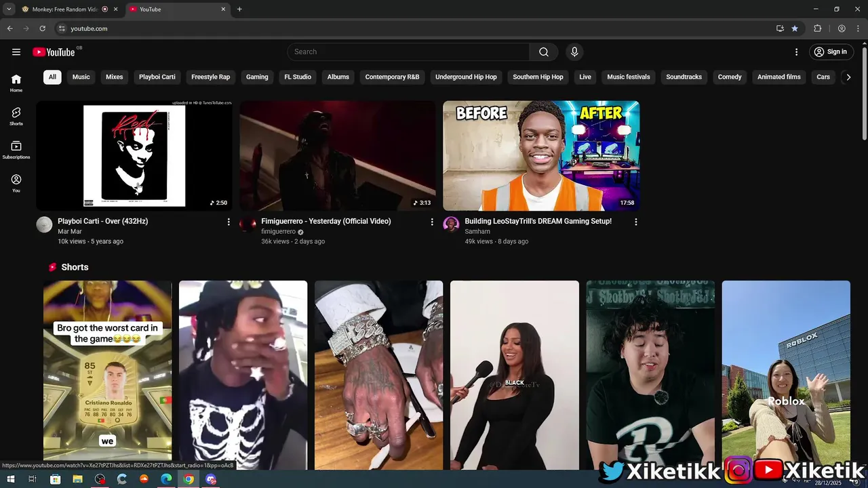Select the Playboi Carti chip

[157, 77]
